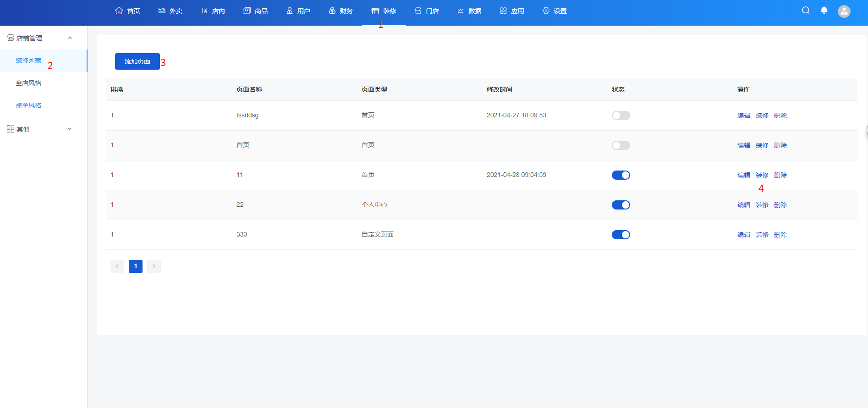Click the 个人中心 page type cell
The width and height of the screenshot is (868, 408).
(x=374, y=204)
